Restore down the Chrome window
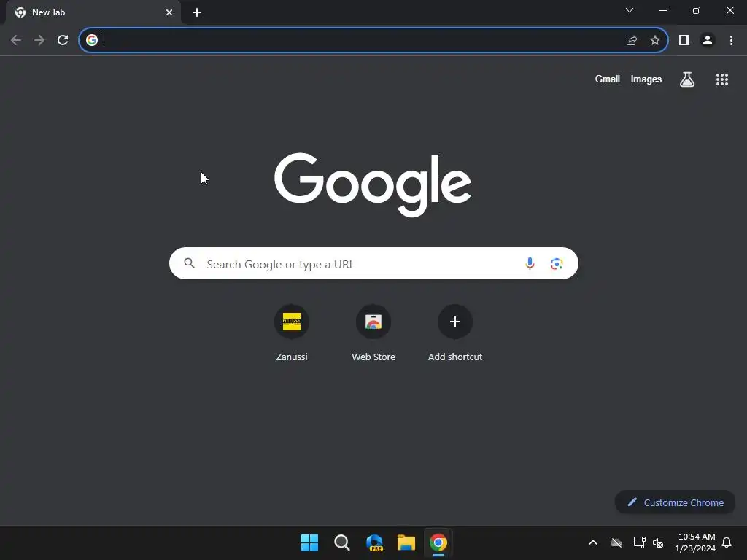Viewport: 747px width, 560px height. click(x=697, y=10)
